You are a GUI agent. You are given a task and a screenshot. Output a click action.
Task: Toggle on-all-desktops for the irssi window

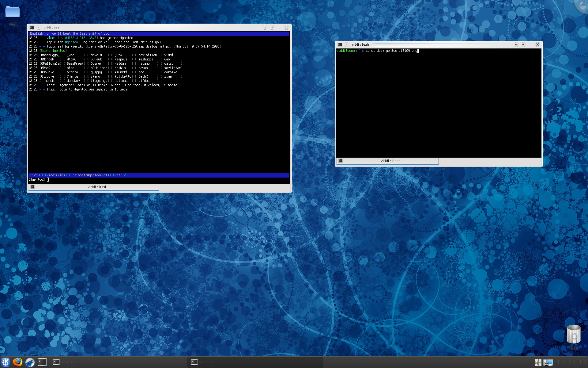point(39,28)
